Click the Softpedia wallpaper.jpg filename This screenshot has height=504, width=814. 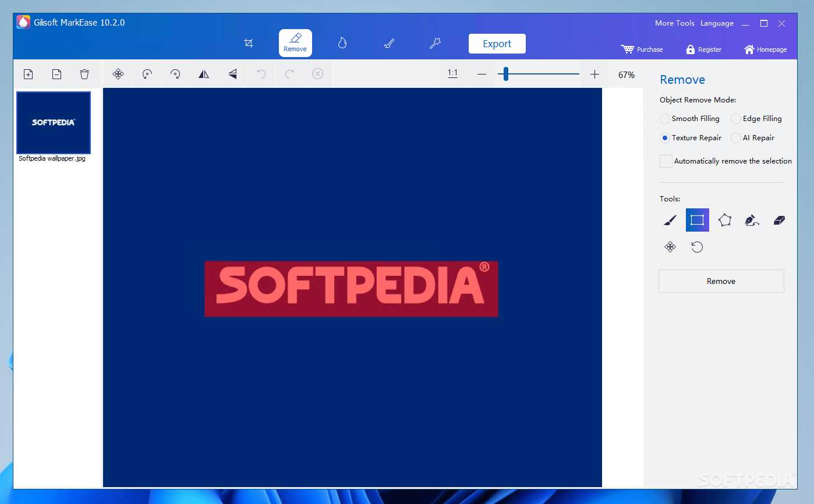(x=52, y=158)
